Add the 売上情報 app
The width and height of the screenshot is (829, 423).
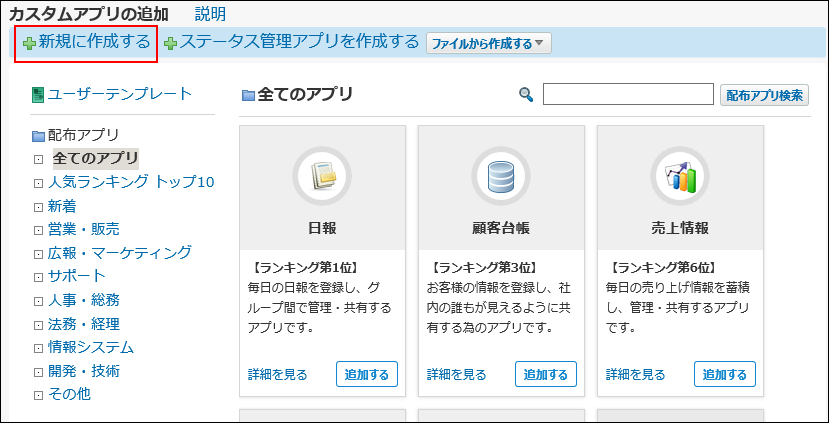coord(725,375)
